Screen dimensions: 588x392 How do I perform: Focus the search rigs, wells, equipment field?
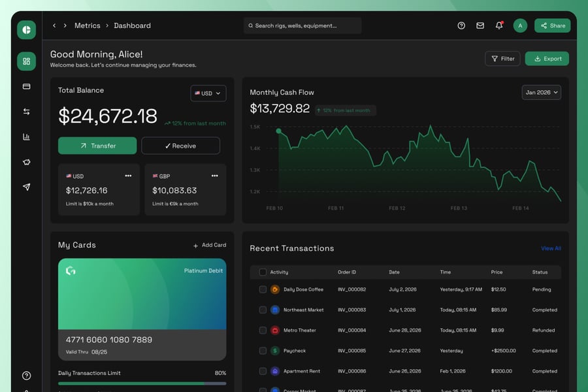[302, 25]
